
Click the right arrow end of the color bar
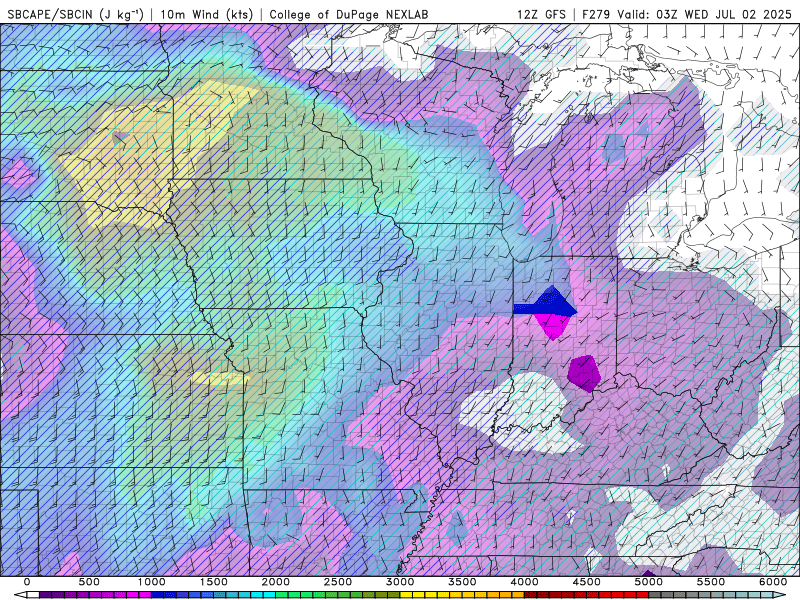[x=780, y=595]
